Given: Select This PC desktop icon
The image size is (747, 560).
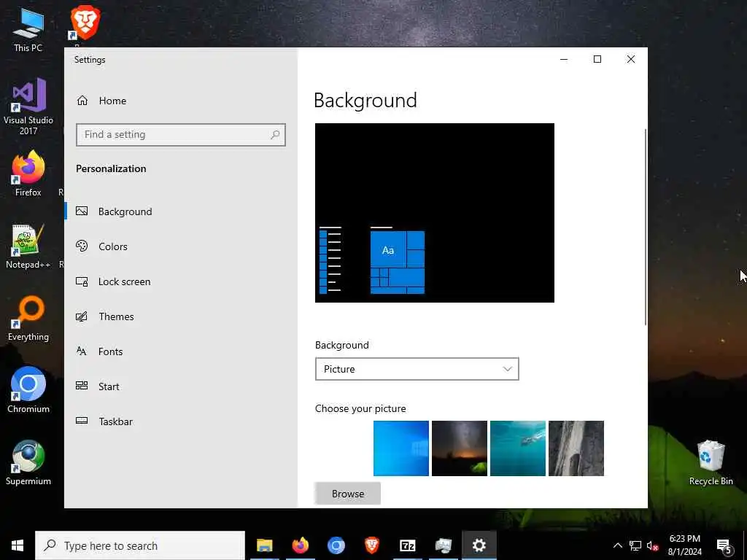Looking at the screenshot, I should tap(28, 29).
